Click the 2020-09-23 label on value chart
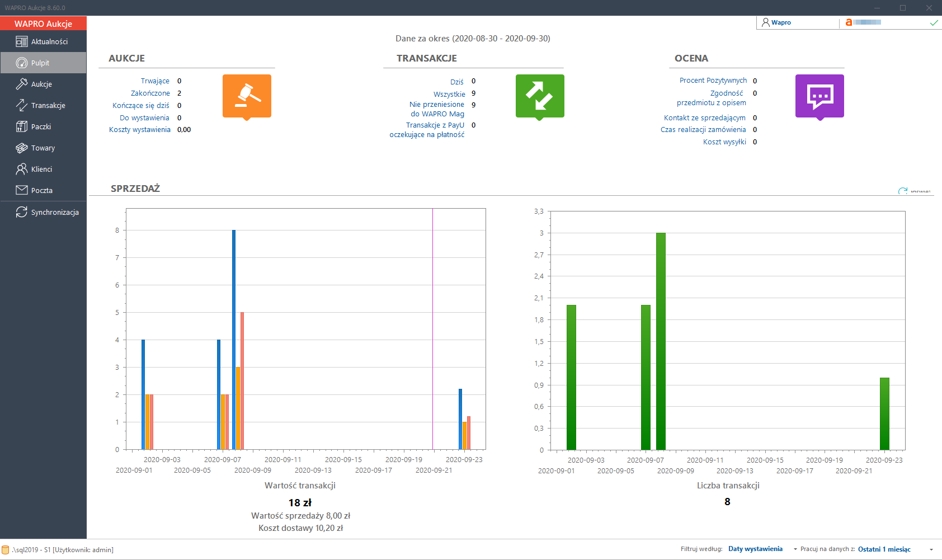The image size is (942, 560). [464, 460]
